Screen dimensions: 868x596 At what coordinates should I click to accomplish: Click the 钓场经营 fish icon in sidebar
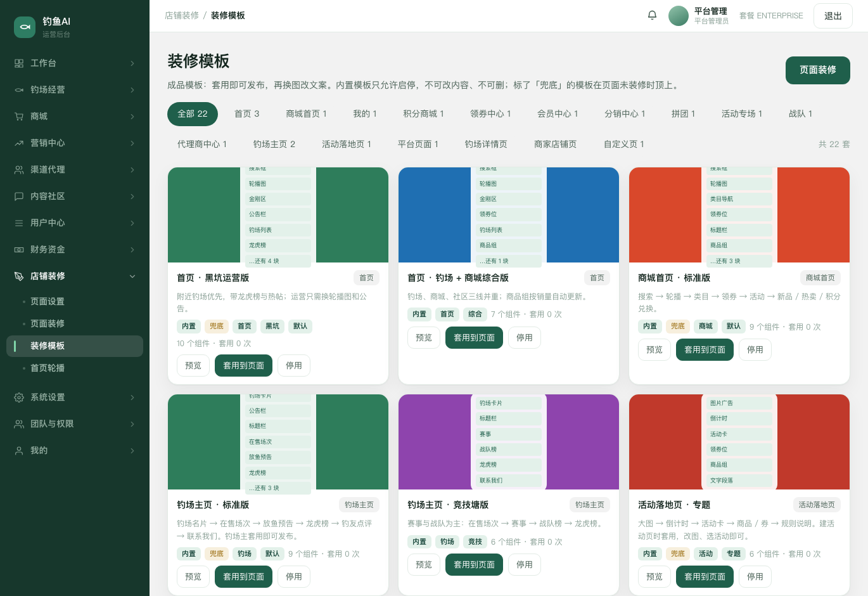(x=19, y=90)
